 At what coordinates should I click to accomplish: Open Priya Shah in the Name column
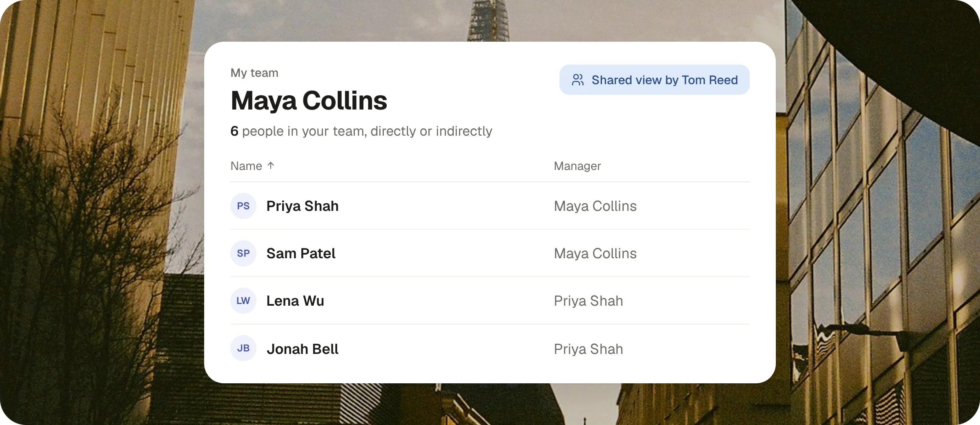point(303,206)
